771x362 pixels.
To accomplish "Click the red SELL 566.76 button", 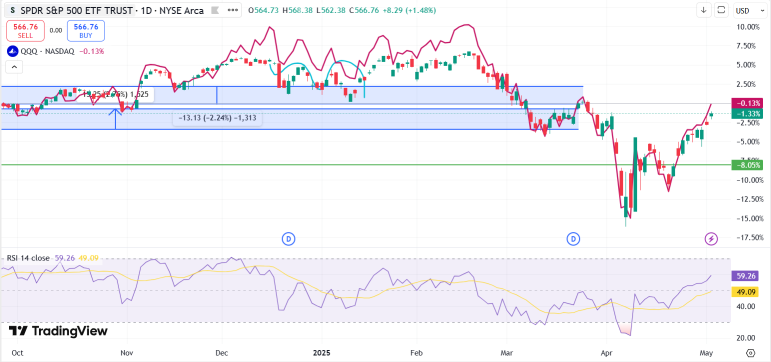I will (25, 30).
